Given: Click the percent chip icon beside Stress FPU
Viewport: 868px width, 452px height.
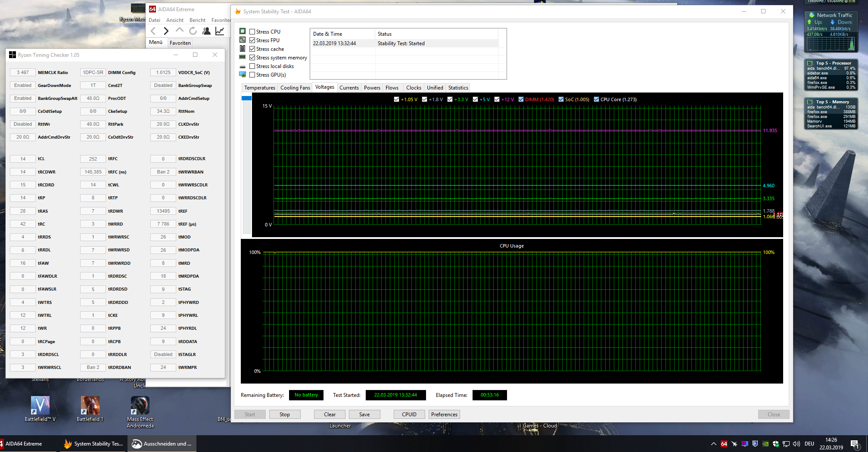Looking at the screenshot, I should coord(243,40).
